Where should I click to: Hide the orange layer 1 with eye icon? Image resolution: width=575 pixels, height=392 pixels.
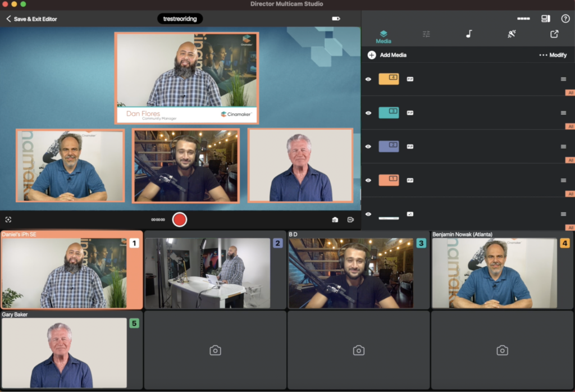click(368, 180)
